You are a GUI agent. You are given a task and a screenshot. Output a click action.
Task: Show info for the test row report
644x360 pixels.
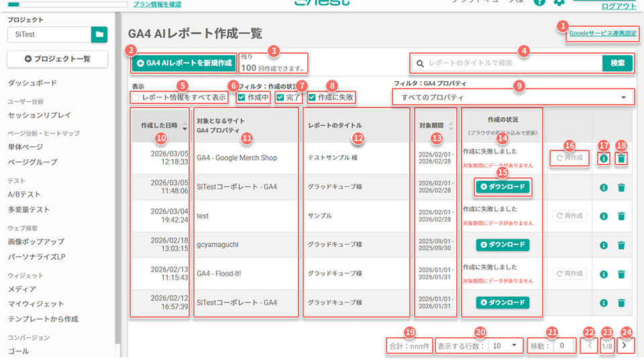(603, 216)
